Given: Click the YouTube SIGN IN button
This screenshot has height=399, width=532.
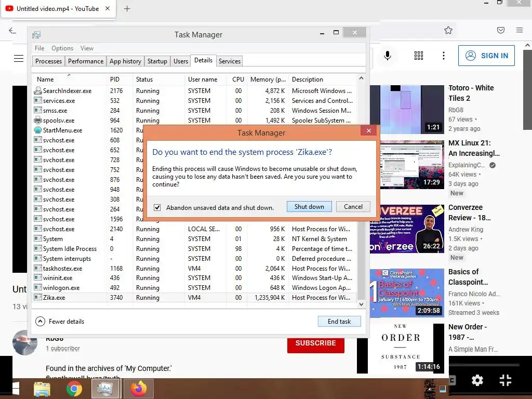Looking at the screenshot, I should click(x=486, y=56).
